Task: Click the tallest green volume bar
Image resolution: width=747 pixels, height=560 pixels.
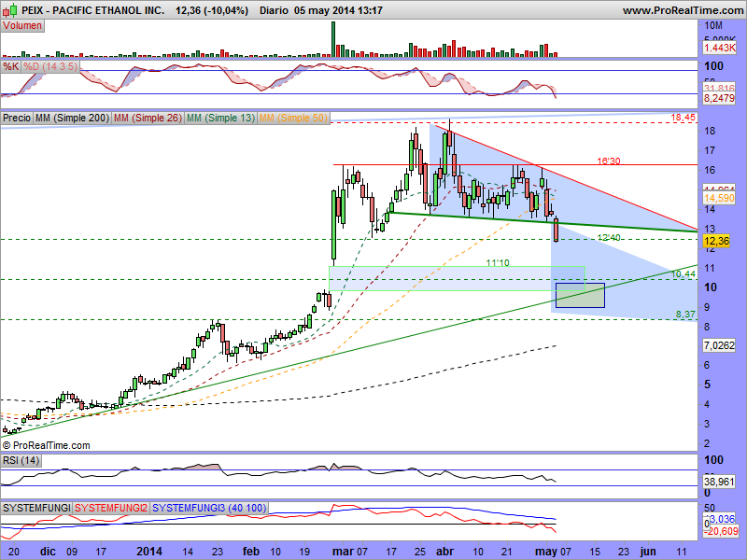Action: click(x=333, y=39)
